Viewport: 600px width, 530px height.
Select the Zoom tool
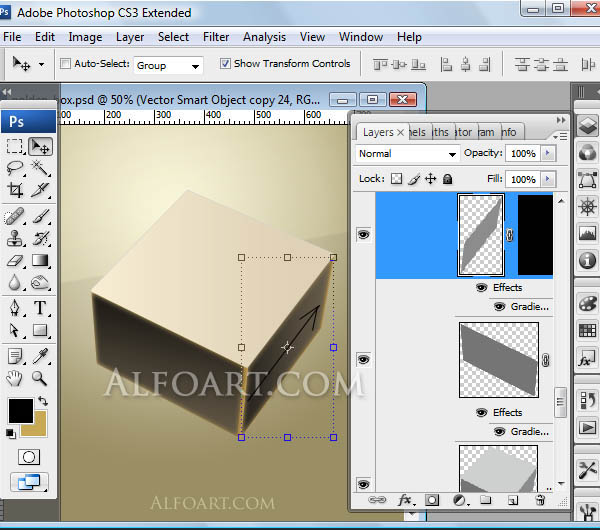pos(40,378)
